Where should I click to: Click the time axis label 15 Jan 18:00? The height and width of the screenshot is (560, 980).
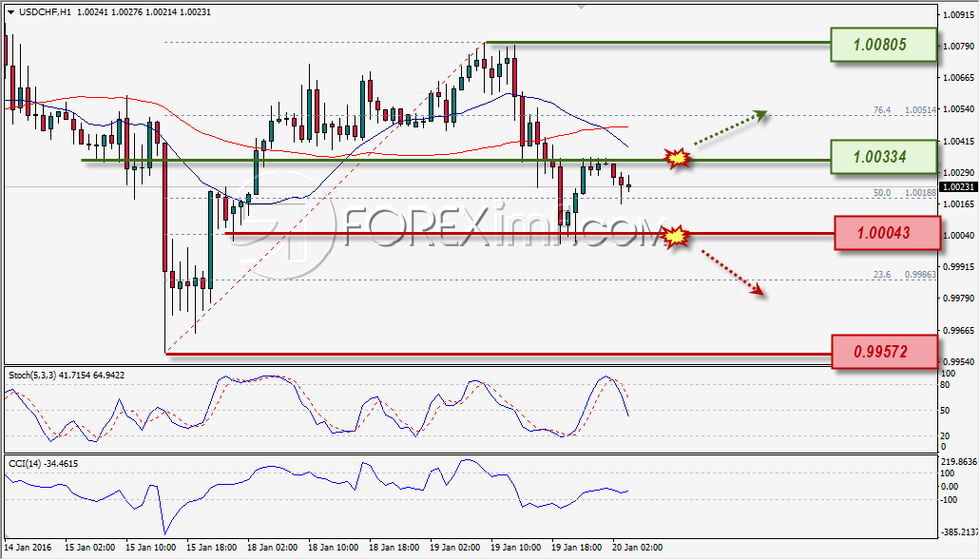[x=211, y=547]
